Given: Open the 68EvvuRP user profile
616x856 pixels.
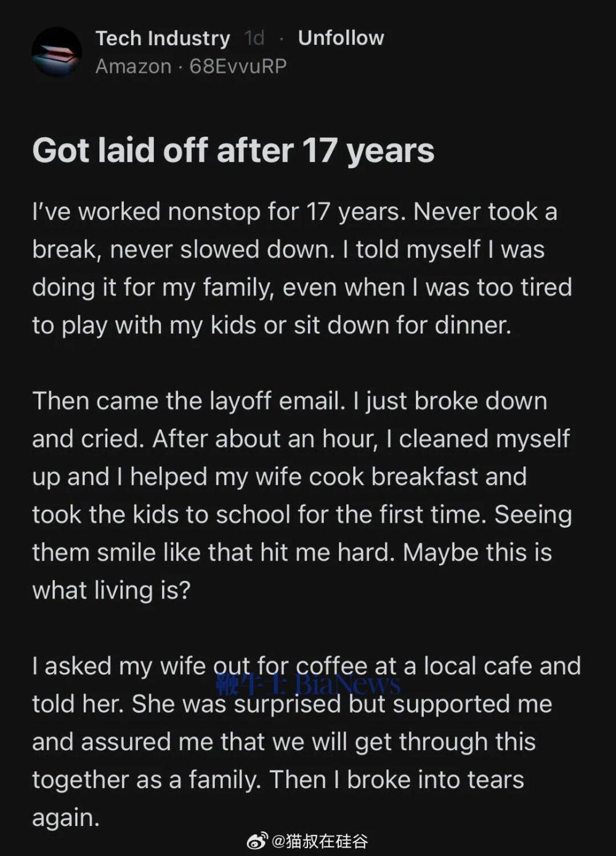Looking at the screenshot, I should tap(238, 67).
